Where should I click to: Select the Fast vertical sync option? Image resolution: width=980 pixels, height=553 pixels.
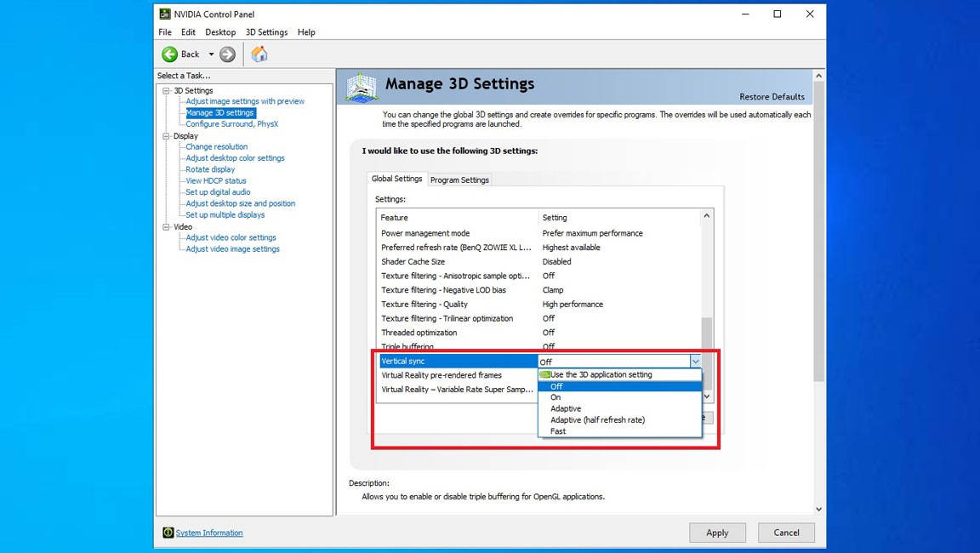click(558, 431)
